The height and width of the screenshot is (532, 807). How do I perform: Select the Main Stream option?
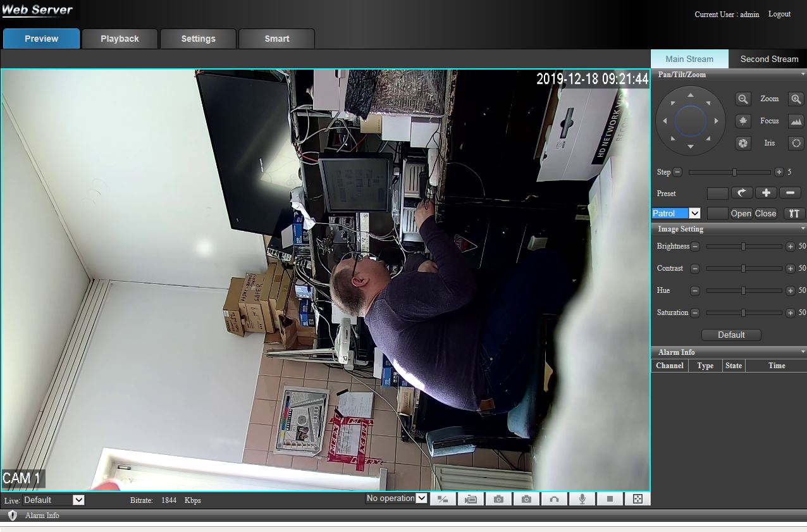(x=689, y=59)
